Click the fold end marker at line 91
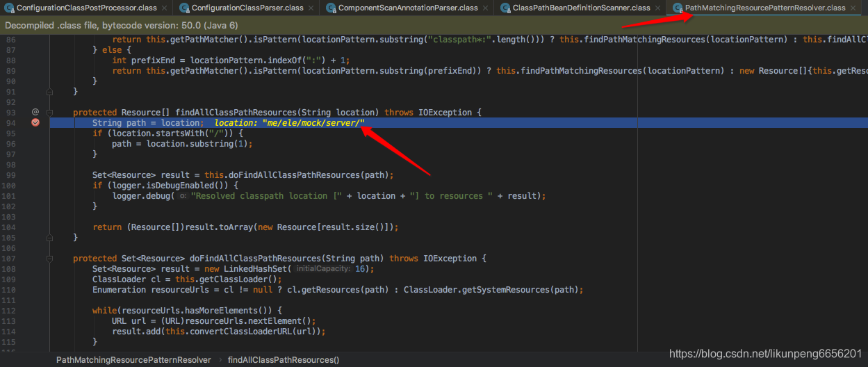Screen dimensions: 868x367 click(50, 91)
